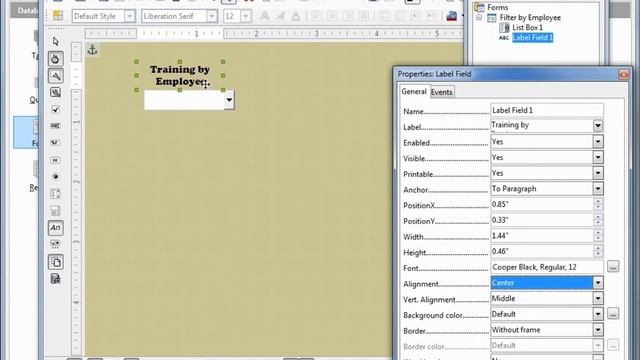
Task: Open Control properties from the toolbar
Action: [56, 76]
